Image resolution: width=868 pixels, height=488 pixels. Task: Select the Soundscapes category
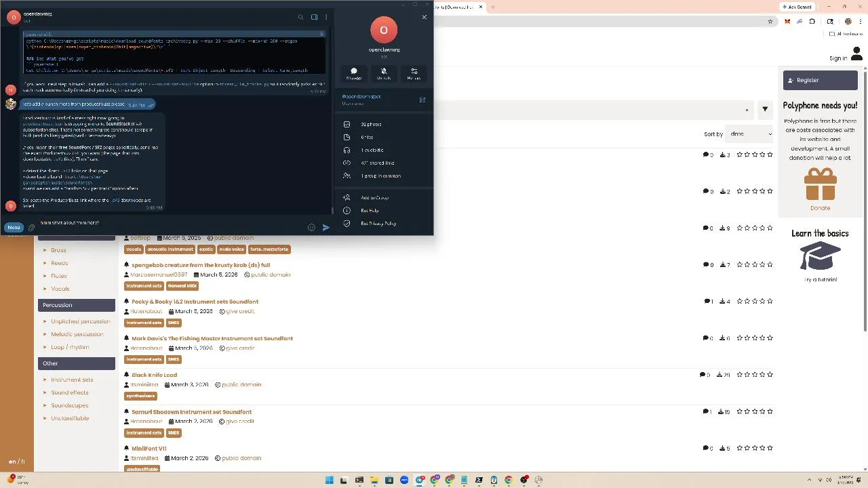pyautogui.click(x=69, y=405)
